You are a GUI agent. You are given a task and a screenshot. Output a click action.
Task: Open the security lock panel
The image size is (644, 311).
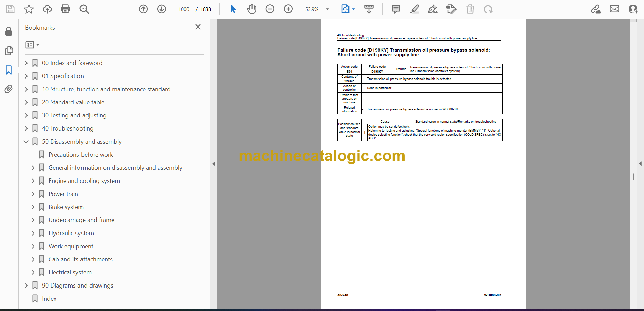tap(9, 31)
